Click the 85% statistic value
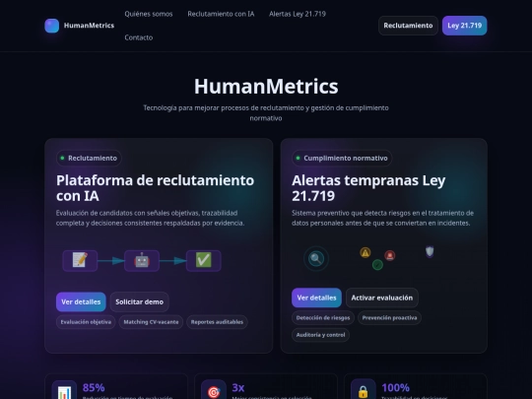The width and height of the screenshot is (532, 399). [x=94, y=387]
